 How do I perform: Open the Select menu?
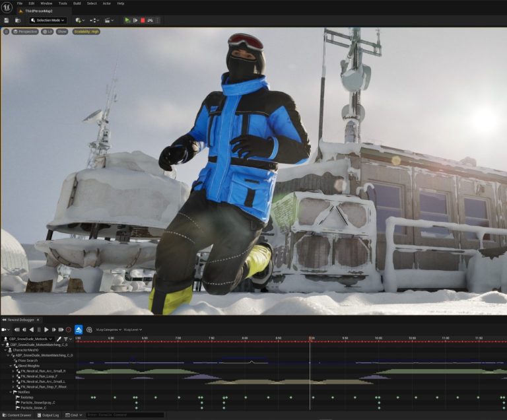point(92,3)
